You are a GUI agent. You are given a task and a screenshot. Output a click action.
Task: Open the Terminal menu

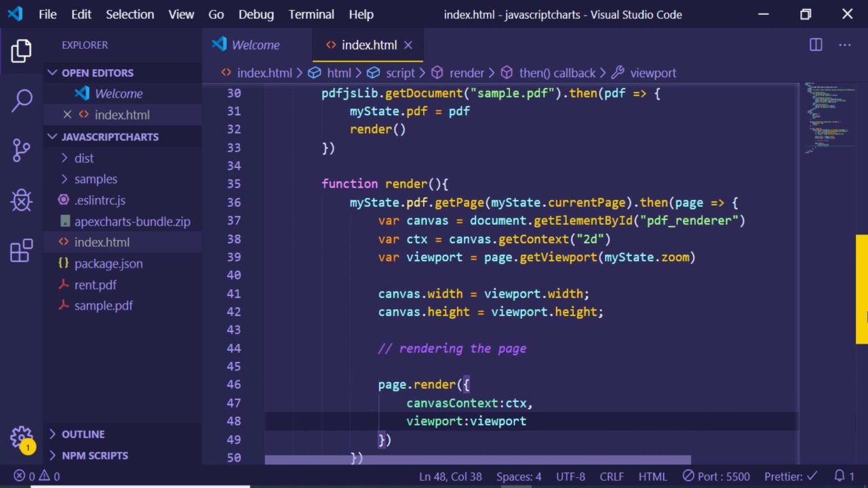click(x=311, y=14)
